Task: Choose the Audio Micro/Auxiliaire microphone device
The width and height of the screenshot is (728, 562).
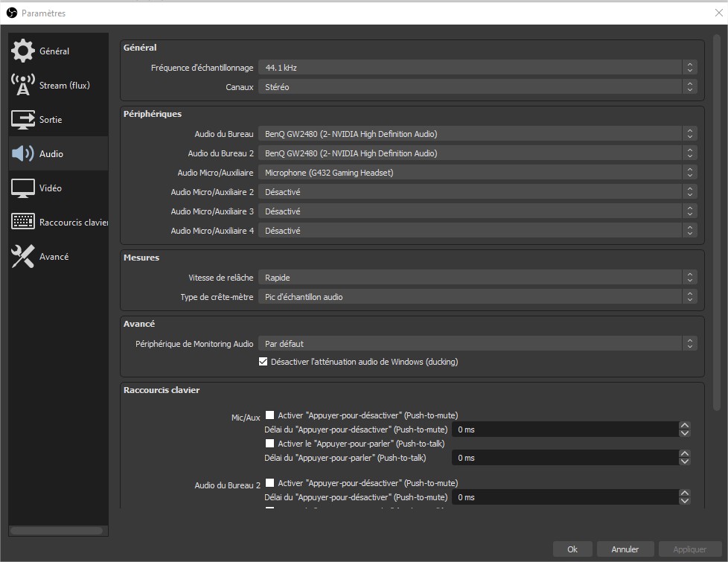Action: [478, 172]
